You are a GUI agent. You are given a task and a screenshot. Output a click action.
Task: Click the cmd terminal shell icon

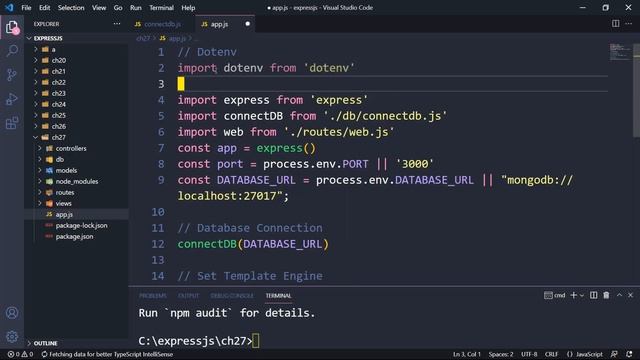(x=548, y=295)
